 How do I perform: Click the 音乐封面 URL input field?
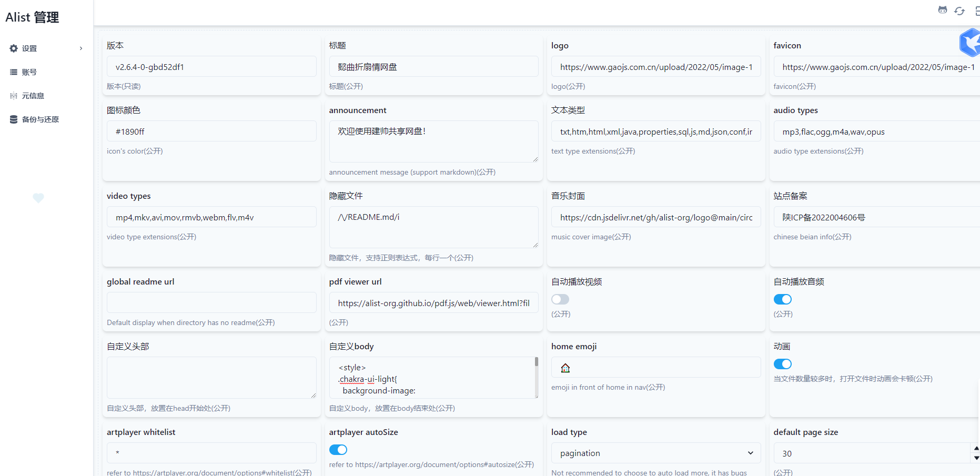[x=656, y=217]
